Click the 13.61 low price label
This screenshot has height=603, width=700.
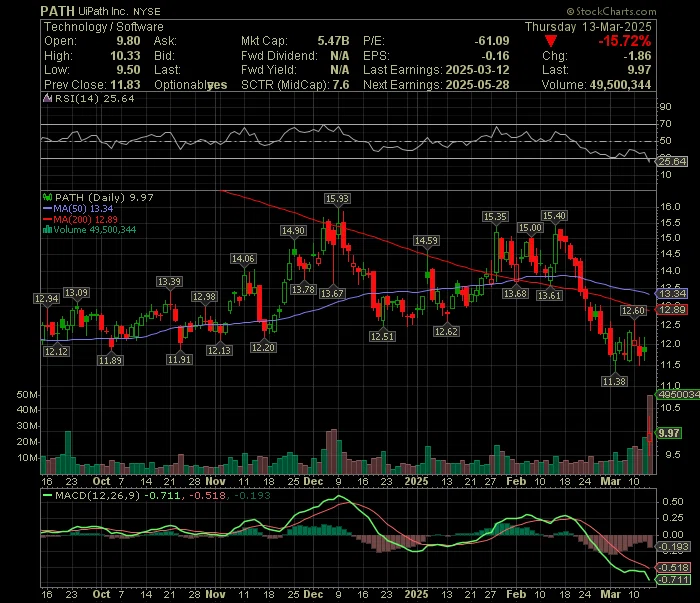550,295
